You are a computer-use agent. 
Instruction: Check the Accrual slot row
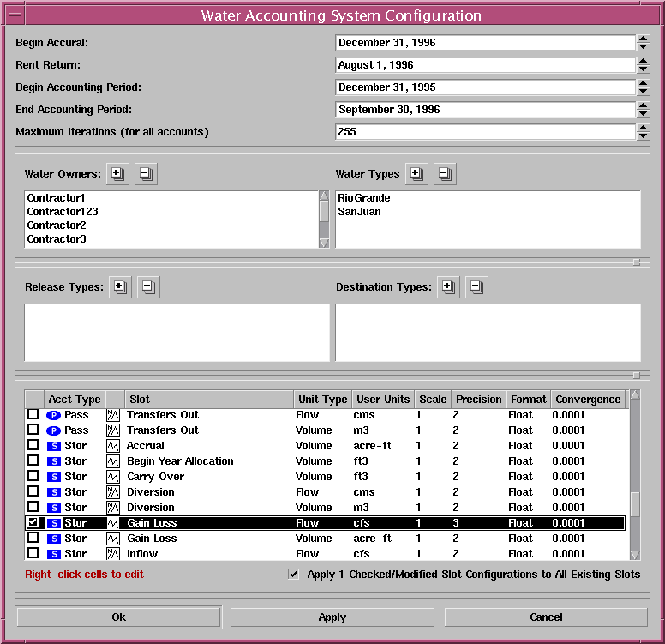[33, 445]
